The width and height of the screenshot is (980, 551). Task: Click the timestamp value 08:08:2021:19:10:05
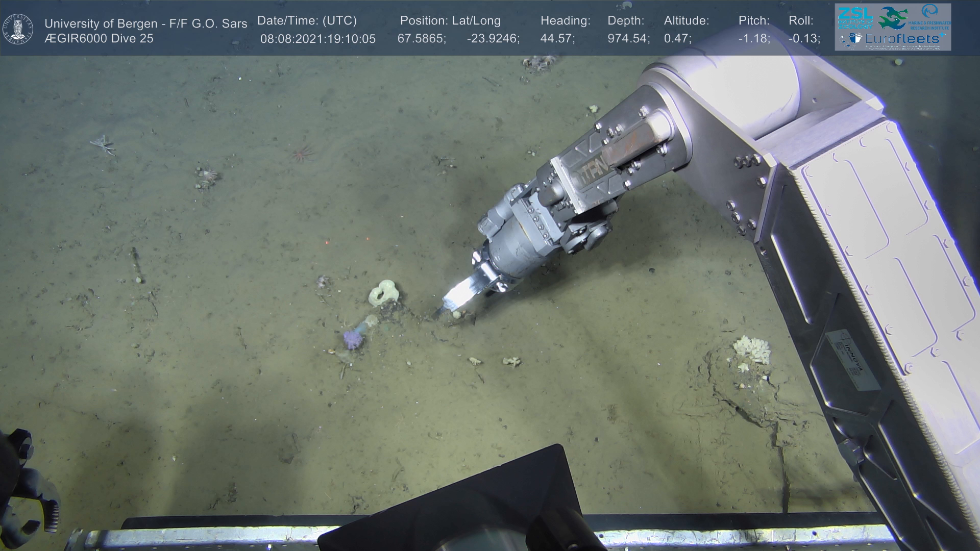coord(317,39)
